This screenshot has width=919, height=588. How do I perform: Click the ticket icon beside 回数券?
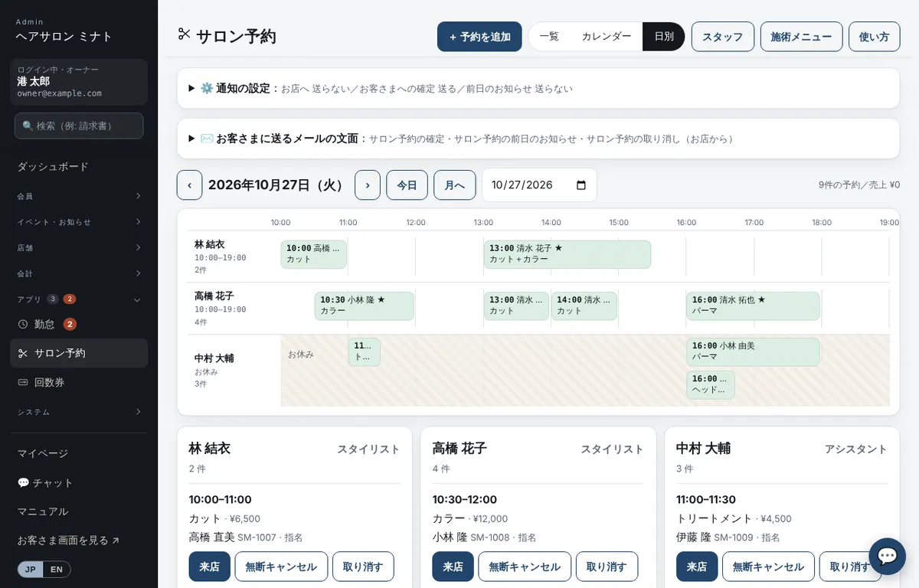pos(23,382)
